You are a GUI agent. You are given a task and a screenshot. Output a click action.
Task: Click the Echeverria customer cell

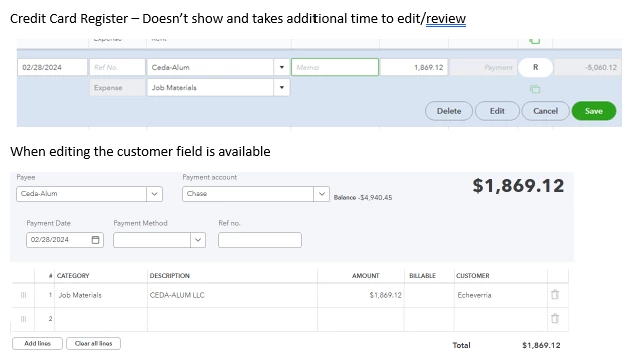coord(501,295)
